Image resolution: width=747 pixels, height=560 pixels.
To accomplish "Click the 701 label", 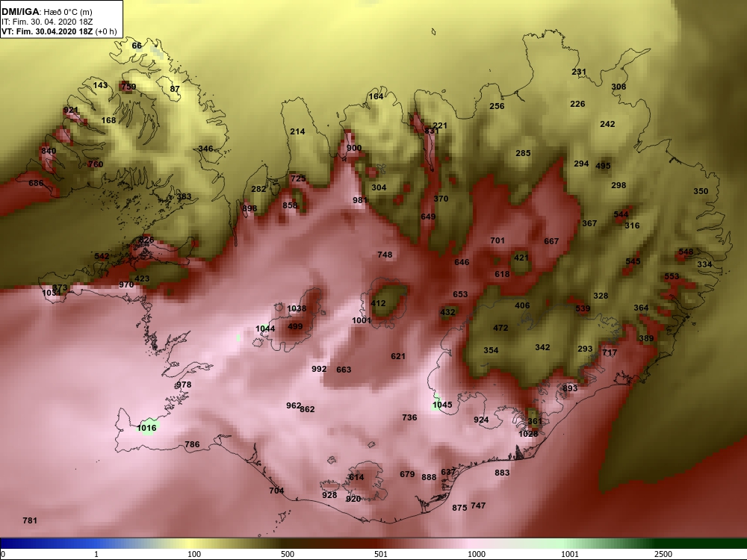I will (497, 241).
